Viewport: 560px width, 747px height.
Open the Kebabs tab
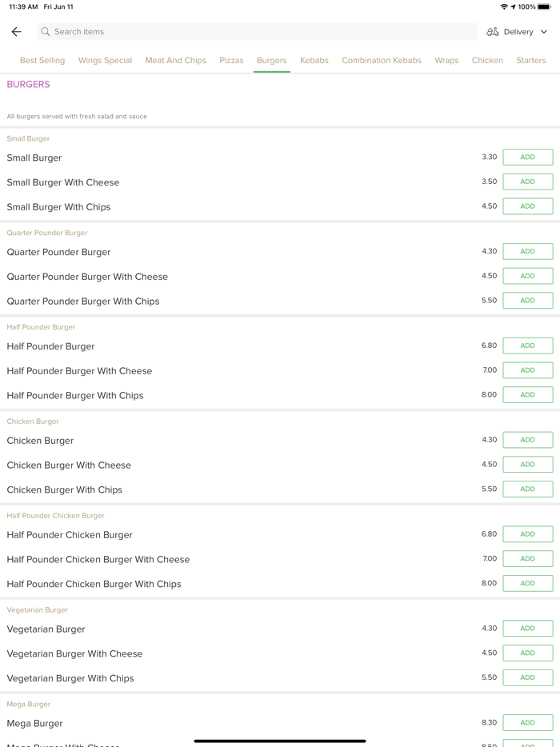314,61
